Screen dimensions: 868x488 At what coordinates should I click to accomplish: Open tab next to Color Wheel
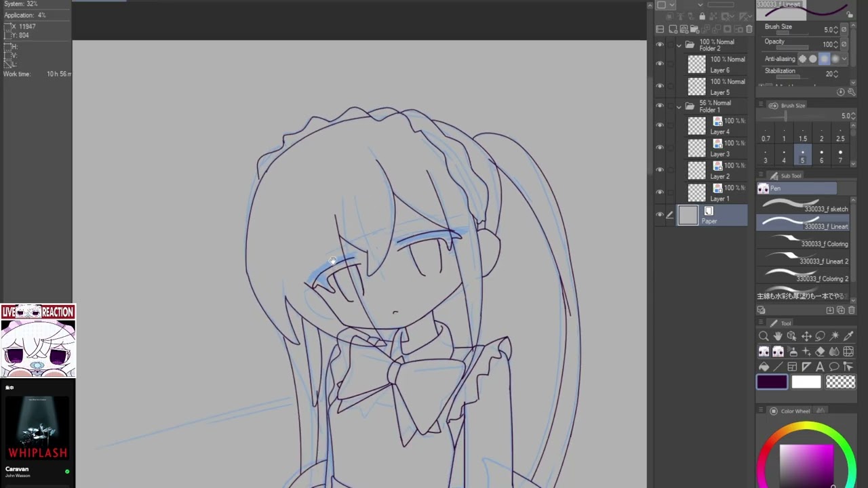pyautogui.click(x=821, y=411)
